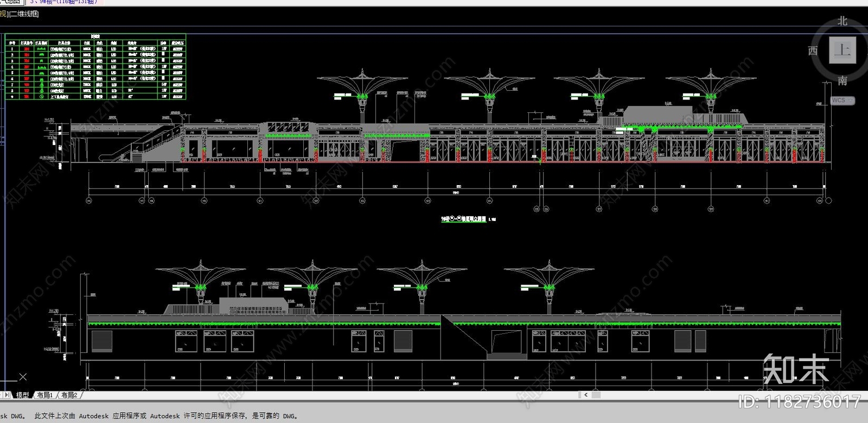Click the ViewCube top face 上
868x423 pixels.
click(x=842, y=50)
